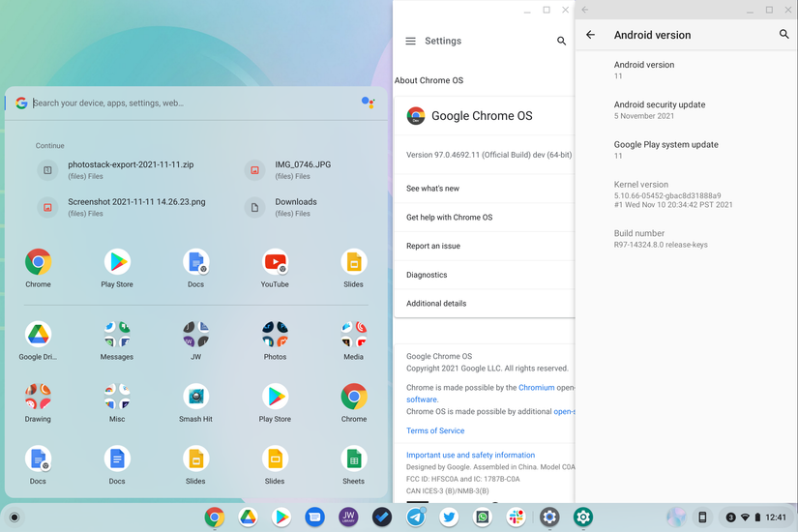Image resolution: width=798 pixels, height=532 pixels.
Task: Go back from Android version page
Action: pyautogui.click(x=590, y=35)
